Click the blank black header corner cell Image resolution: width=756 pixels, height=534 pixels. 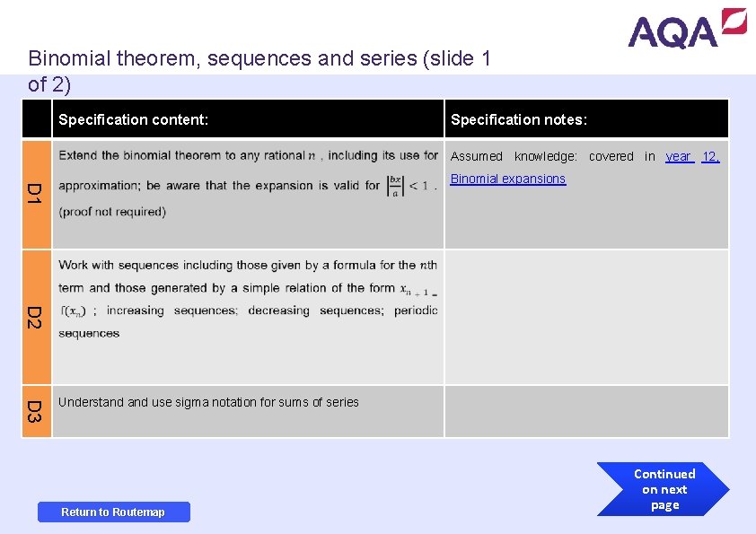[37, 119]
